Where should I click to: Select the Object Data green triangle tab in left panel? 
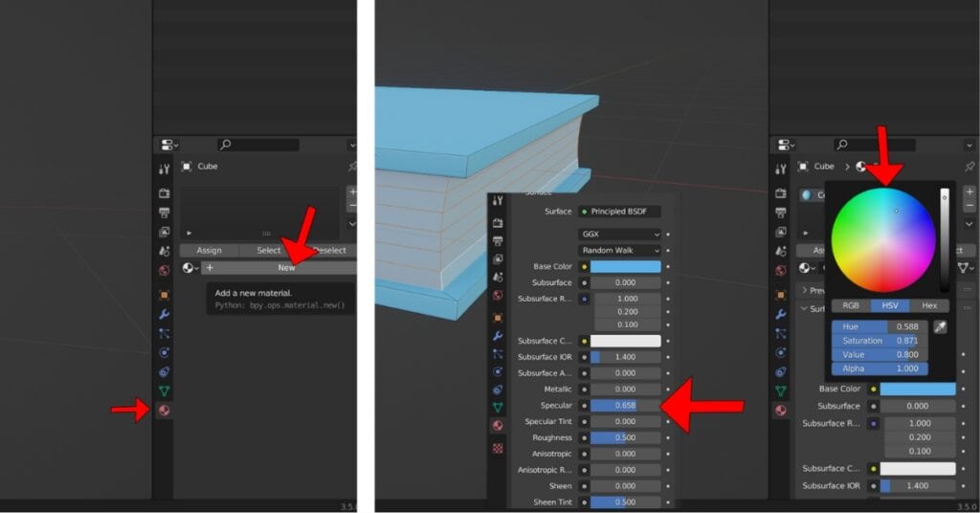pos(164,391)
